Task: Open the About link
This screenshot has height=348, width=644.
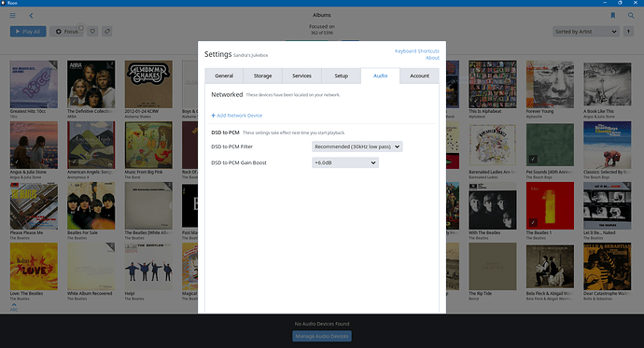Action: pos(432,58)
